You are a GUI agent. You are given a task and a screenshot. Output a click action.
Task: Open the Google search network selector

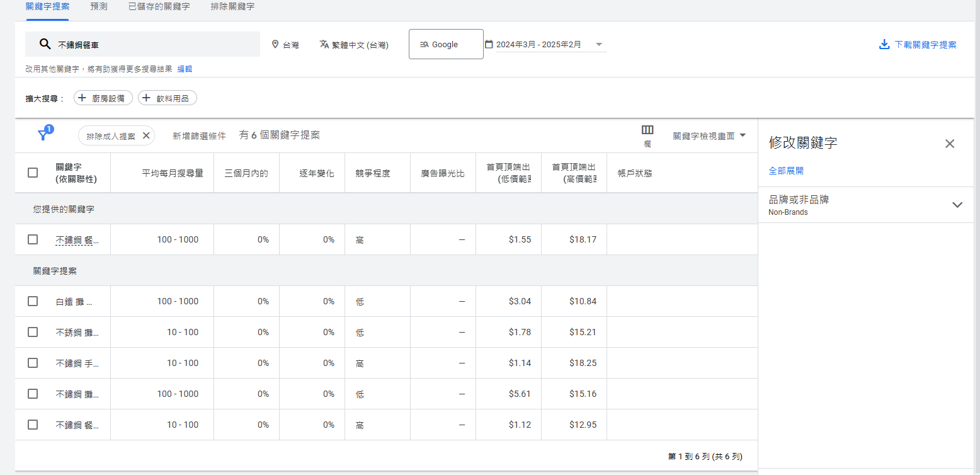pos(446,44)
